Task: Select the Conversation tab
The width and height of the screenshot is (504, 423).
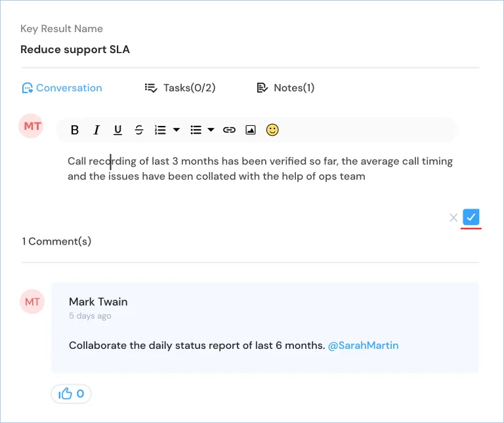Action: [62, 88]
